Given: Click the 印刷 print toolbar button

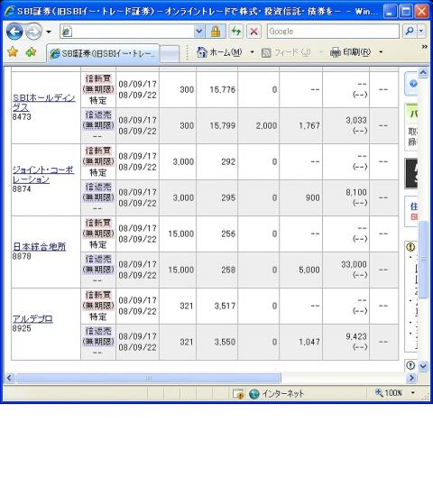Looking at the screenshot, I should [x=351, y=52].
